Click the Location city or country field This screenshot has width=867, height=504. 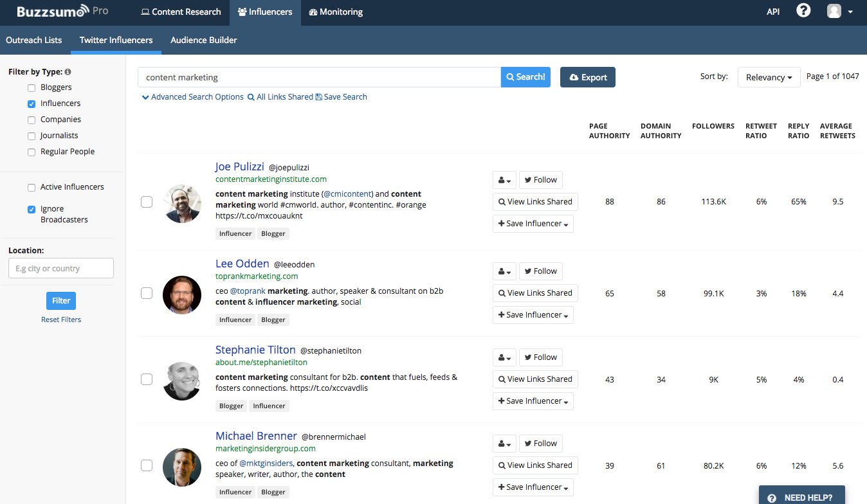click(61, 268)
